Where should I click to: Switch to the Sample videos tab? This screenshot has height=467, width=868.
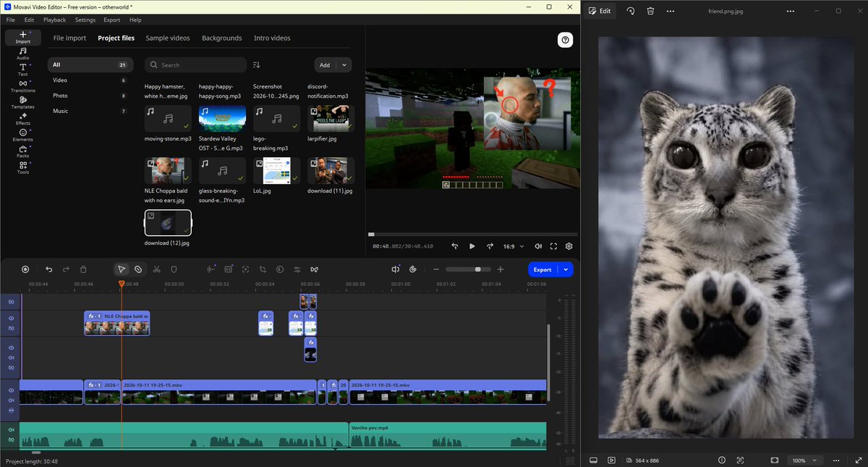[168, 38]
